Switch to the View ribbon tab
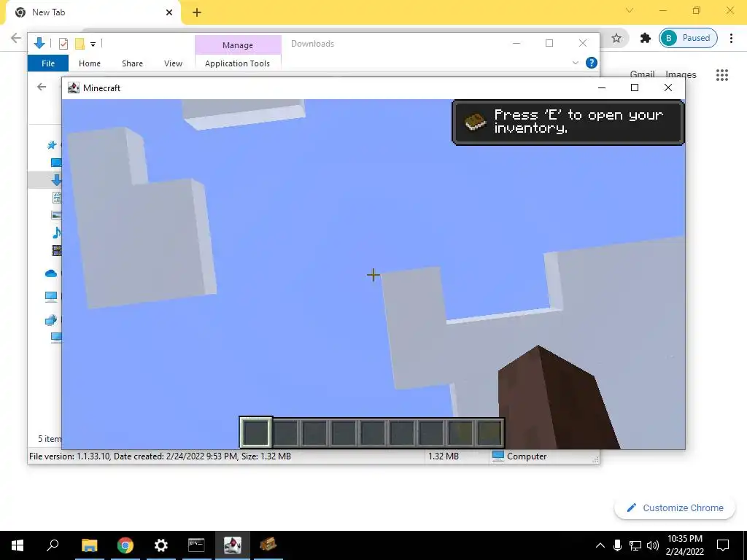Screen dimensions: 747x560 click(x=173, y=63)
